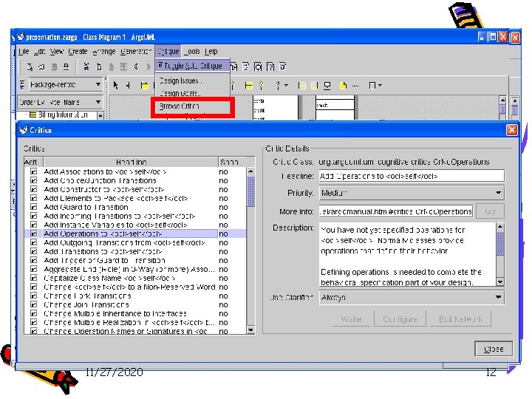Select the yellow Package tool
Screen dimensions: 532x399
pos(144,85)
